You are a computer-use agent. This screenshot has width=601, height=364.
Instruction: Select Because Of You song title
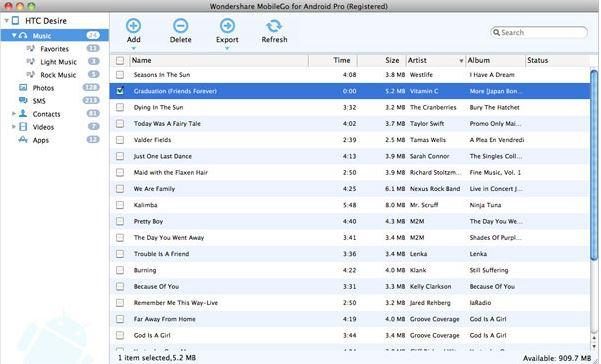pos(156,287)
